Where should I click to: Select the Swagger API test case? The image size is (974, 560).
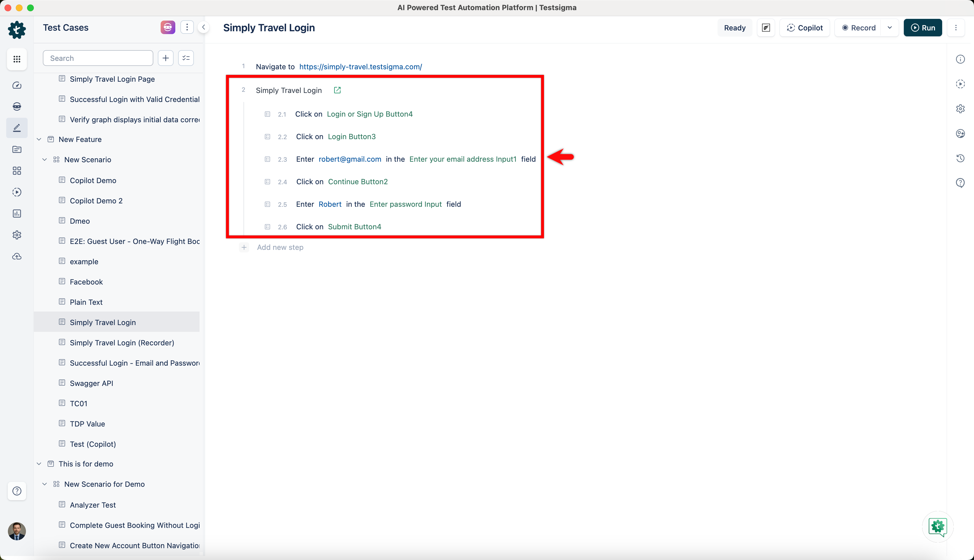[x=91, y=383]
